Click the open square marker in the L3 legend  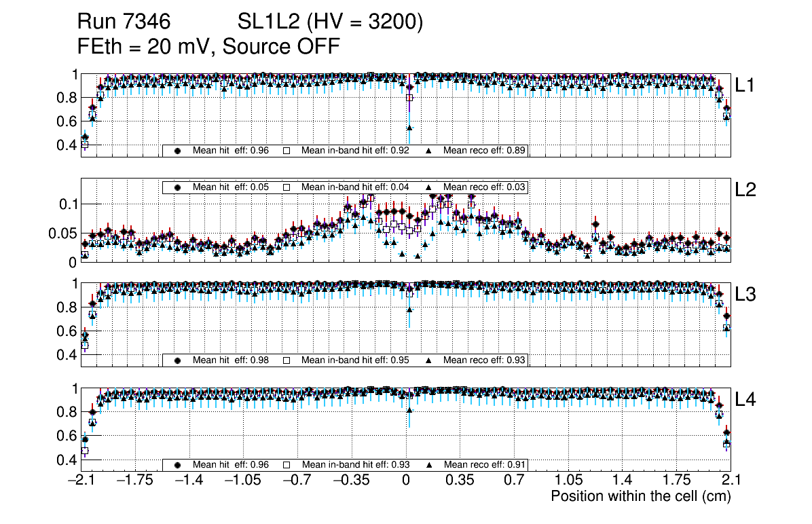pyautogui.click(x=287, y=360)
